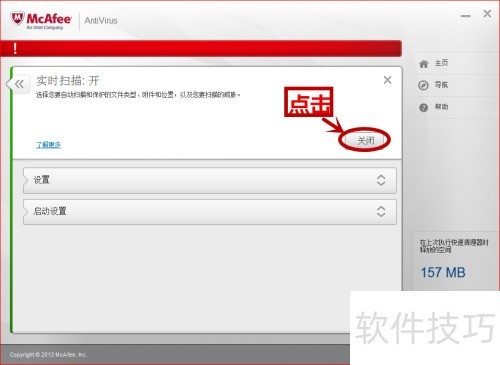Click the 157 MB freed space value
The image size is (500, 365).
443,272
